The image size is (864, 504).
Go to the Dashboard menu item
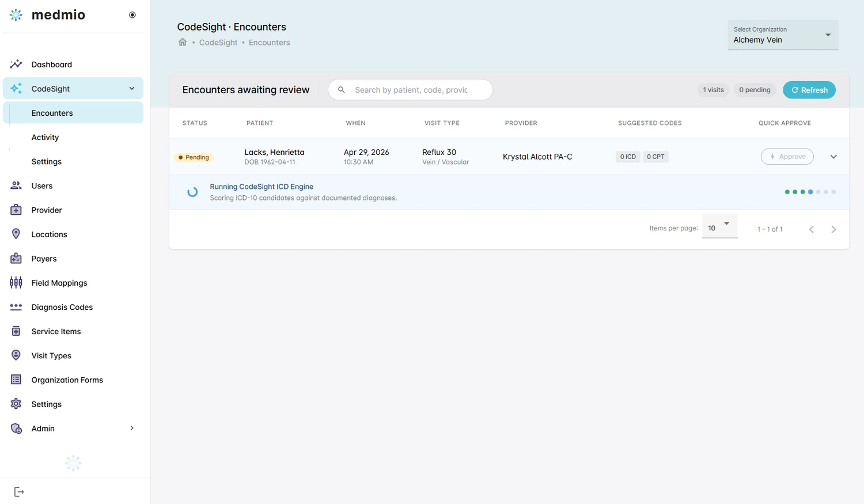[x=73, y=65]
